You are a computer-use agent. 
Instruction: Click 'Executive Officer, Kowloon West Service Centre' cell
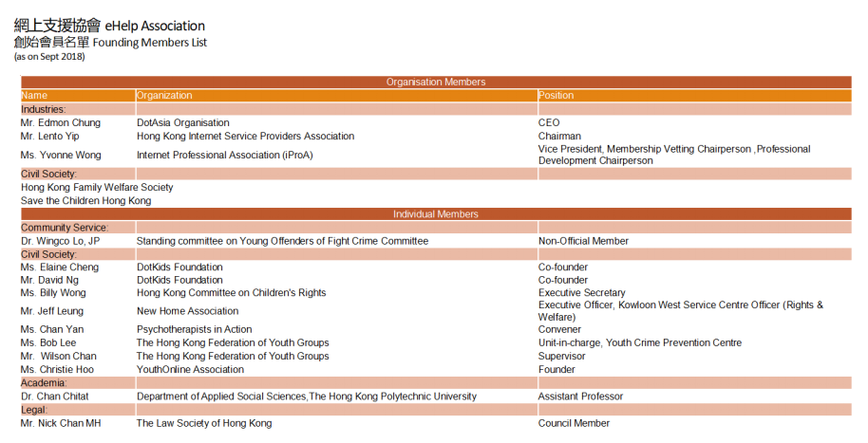[681, 311]
